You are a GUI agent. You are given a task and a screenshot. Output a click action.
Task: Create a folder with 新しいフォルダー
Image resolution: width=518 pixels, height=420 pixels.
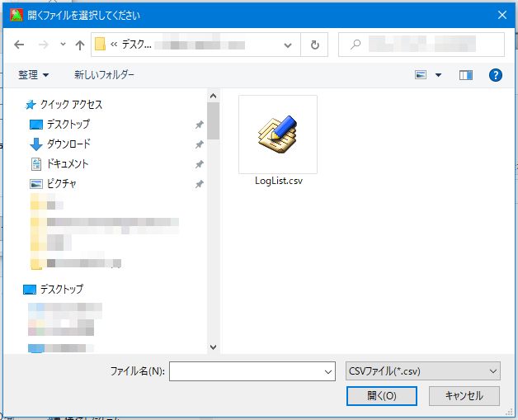click(x=104, y=75)
